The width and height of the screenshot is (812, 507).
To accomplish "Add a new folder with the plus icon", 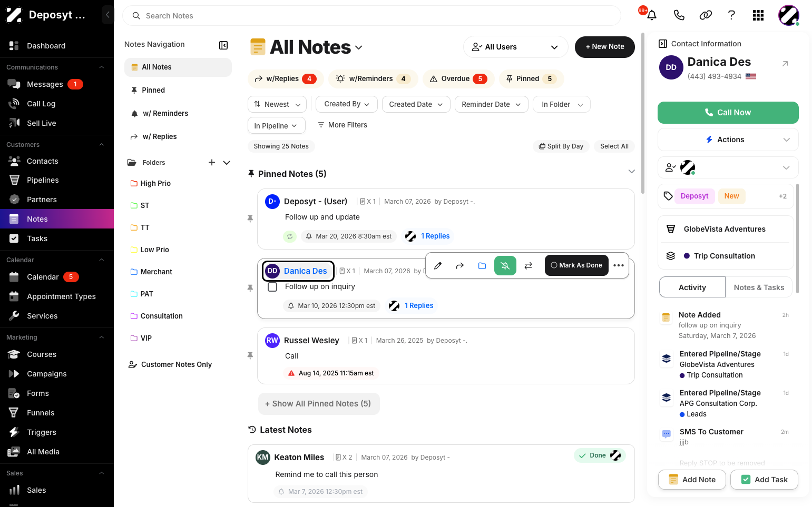I will (212, 163).
